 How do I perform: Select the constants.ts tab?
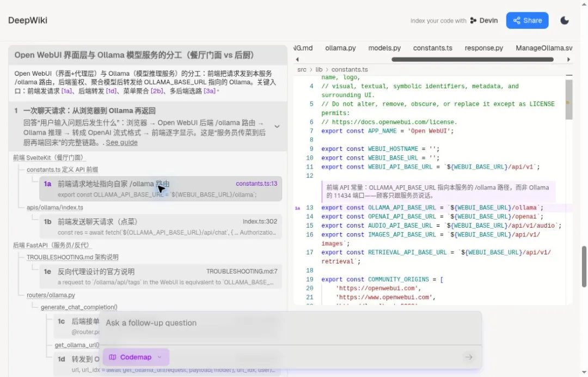tap(433, 48)
